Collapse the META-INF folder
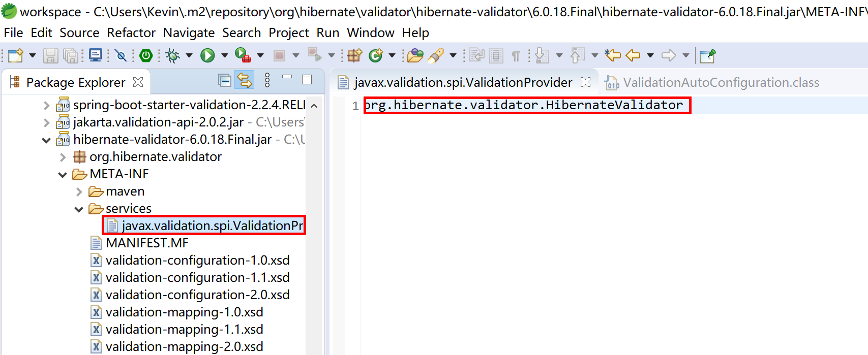The image size is (868, 355). [63, 175]
